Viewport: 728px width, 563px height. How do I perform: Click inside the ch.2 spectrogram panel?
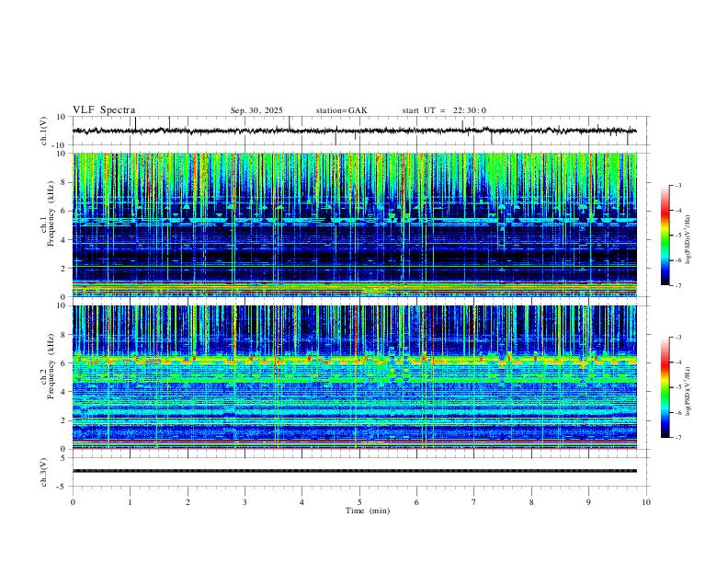pyautogui.click(x=354, y=377)
